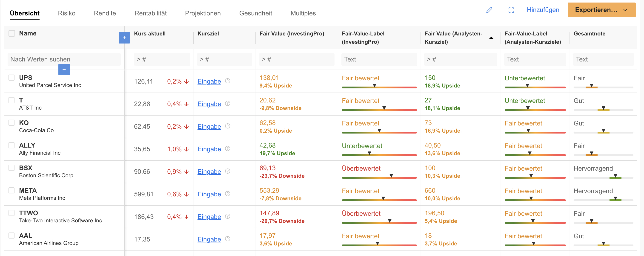Open help icon next to UPS Eingabe

(x=227, y=81)
